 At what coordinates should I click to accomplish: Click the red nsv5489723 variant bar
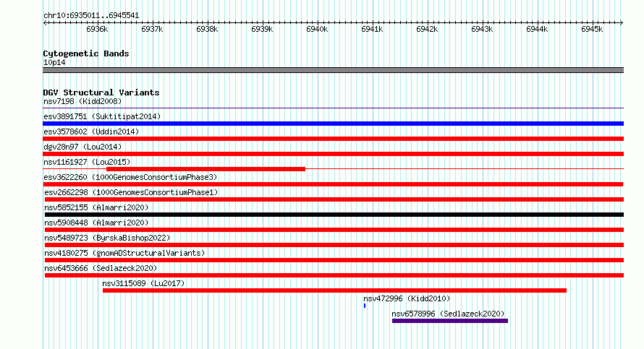click(x=334, y=245)
